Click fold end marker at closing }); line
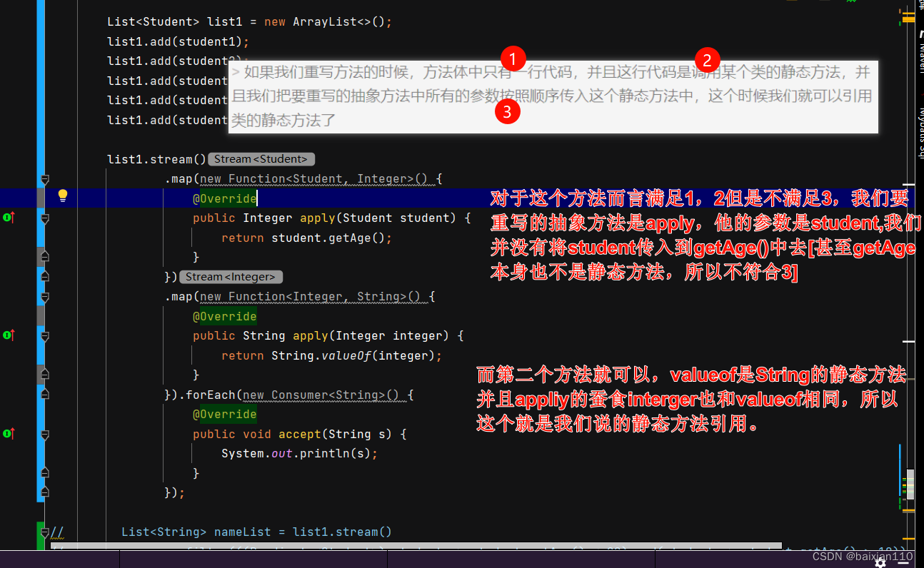Screen dimensions: 924x568 [44, 492]
